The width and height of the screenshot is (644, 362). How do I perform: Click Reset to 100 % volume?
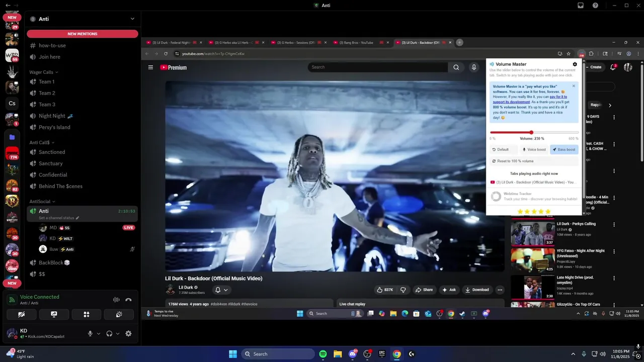pos(534,161)
